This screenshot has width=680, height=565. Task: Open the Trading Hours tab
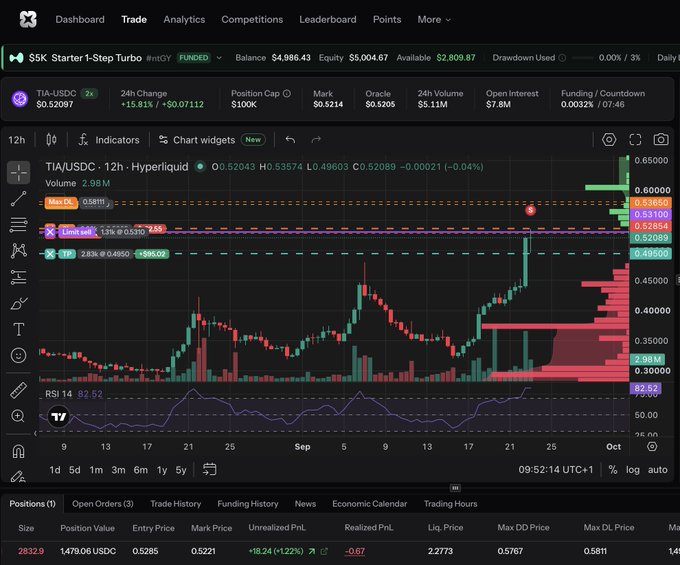point(450,504)
